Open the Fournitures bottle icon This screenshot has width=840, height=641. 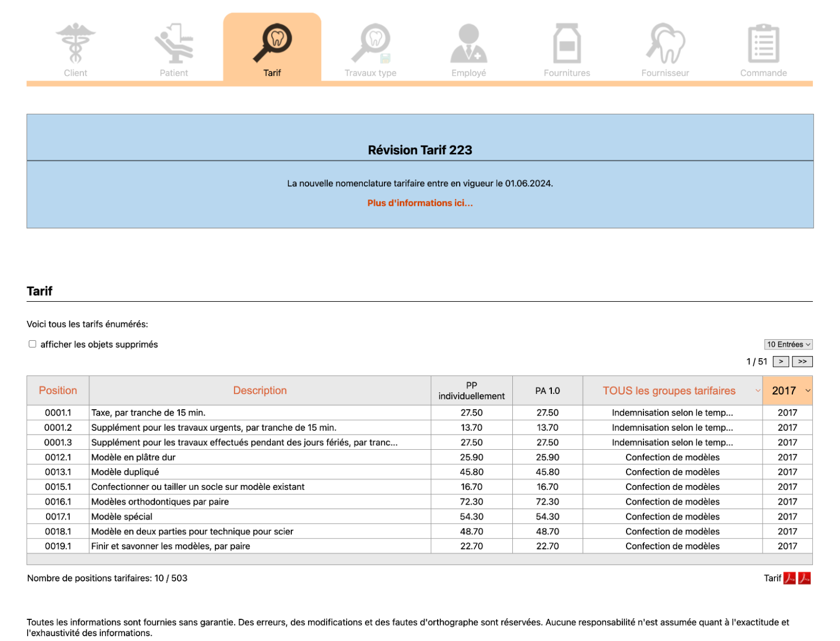(567, 43)
